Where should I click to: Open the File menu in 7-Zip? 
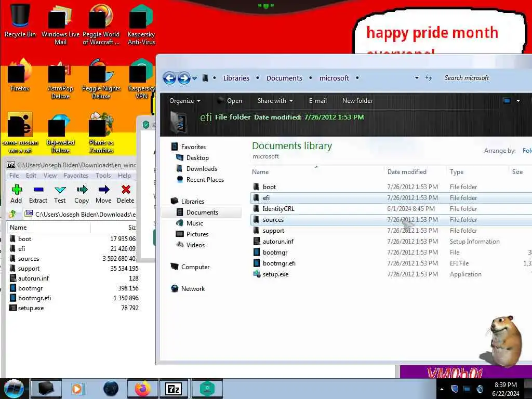[14, 176]
